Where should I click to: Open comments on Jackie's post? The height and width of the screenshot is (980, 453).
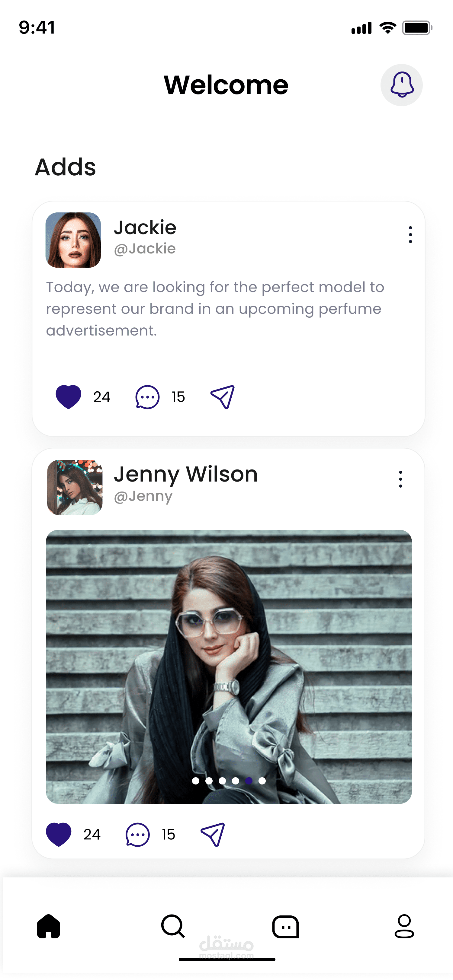click(147, 397)
